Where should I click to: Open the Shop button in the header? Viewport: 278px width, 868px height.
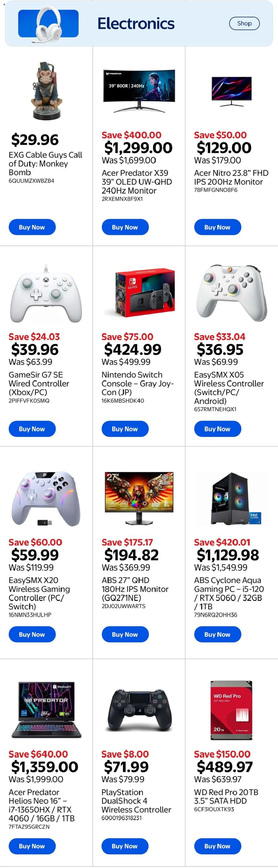[x=244, y=24]
